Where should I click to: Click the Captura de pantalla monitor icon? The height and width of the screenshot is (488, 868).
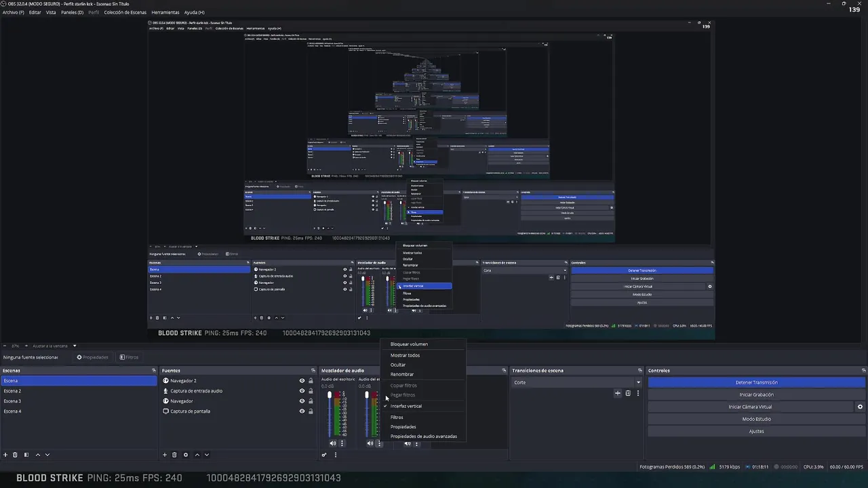pos(166,411)
